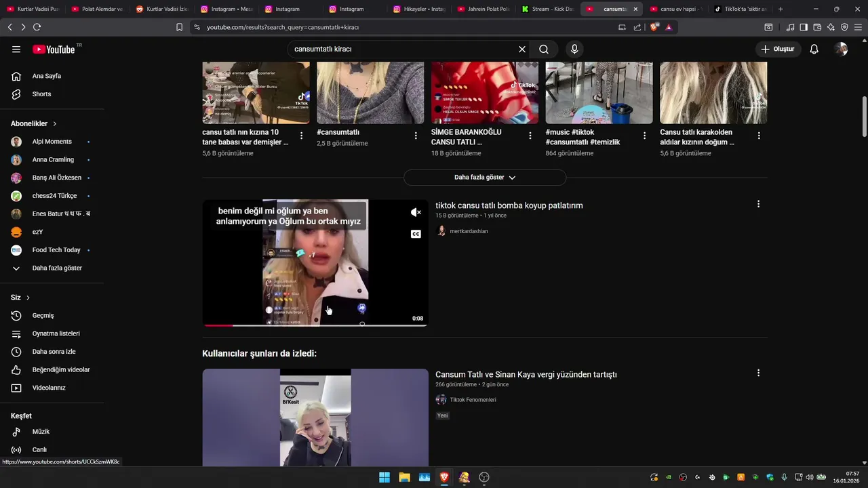This screenshot has width=868, height=488.
Task: Open OBS Studio from the taskbar
Action: pyautogui.click(x=484, y=477)
